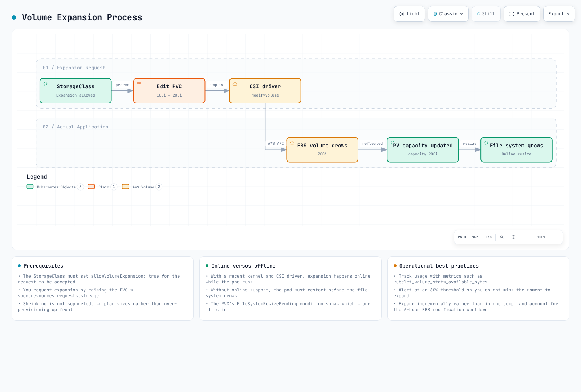The width and height of the screenshot is (581, 392).
Task: Click the 100% zoom level indicator
Action: pyautogui.click(x=541, y=237)
